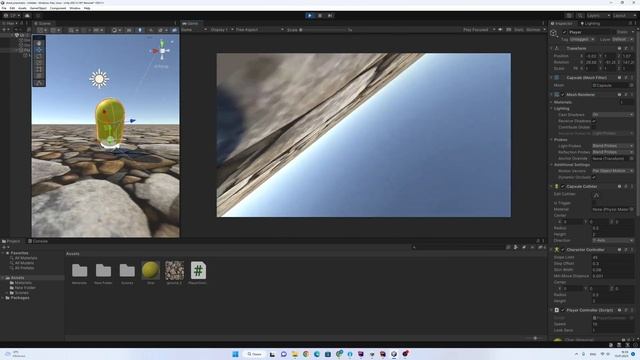This screenshot has width=640, height=360.
Task: Adjust the Game view Scale slider
Action: (323, 30)
